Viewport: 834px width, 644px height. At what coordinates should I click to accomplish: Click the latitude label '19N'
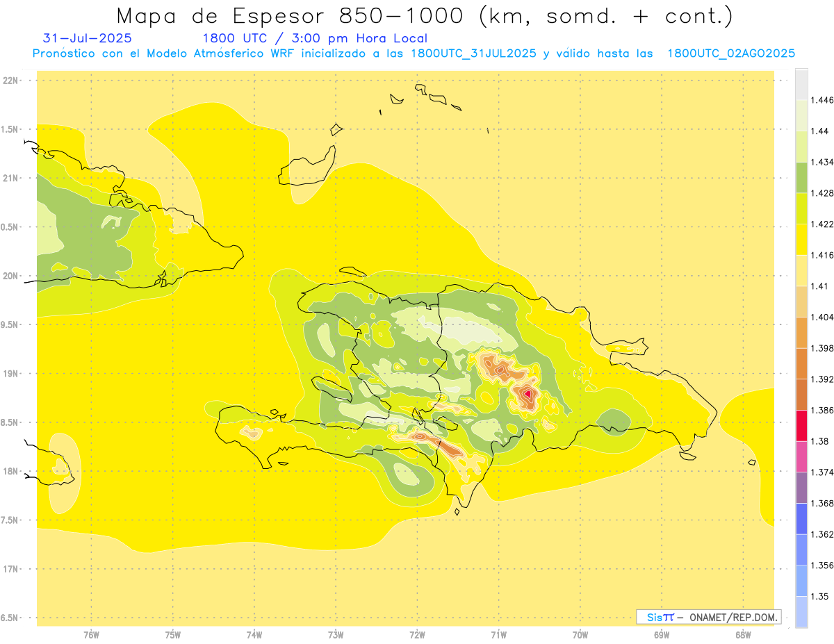pyautogui.click(x=10, y=374)
